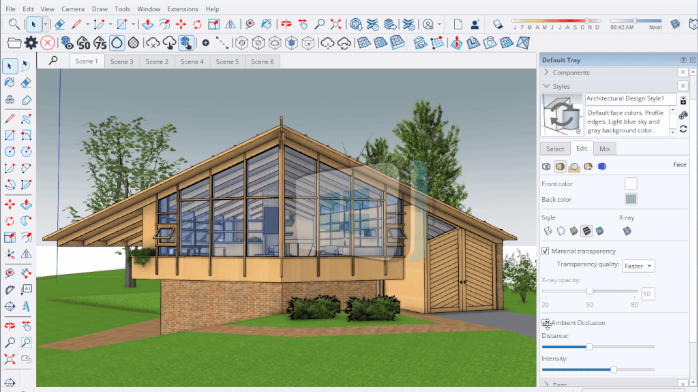Viewport: 698px width, 392px height.
Task: Open dropdown arrow beside the Select tool
Action: point(45,24)
